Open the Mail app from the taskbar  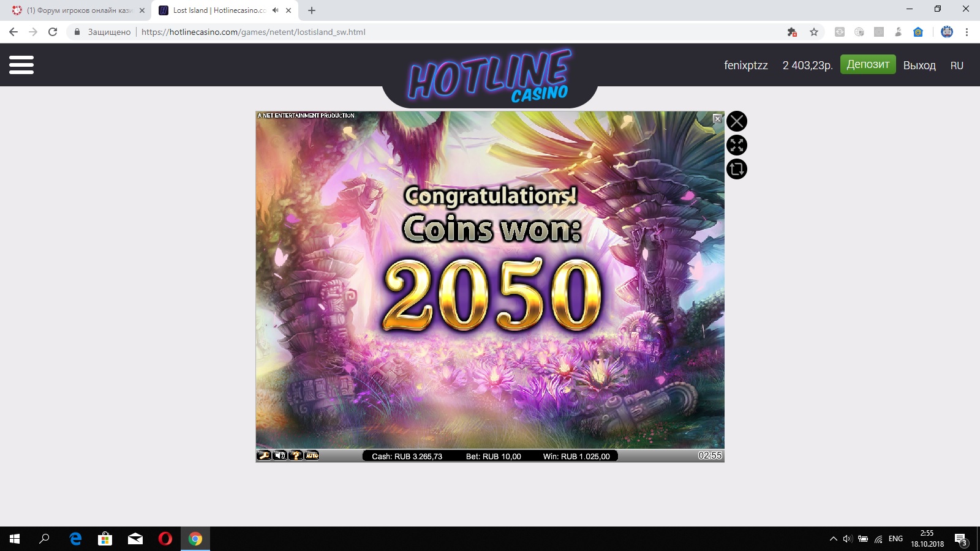click(135, 539)
